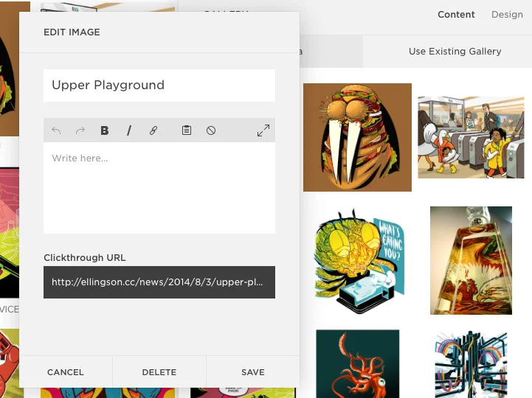Screen dimensions: 532x398
Task: Edit the Upper Playground title field
Action: [159, 85]
